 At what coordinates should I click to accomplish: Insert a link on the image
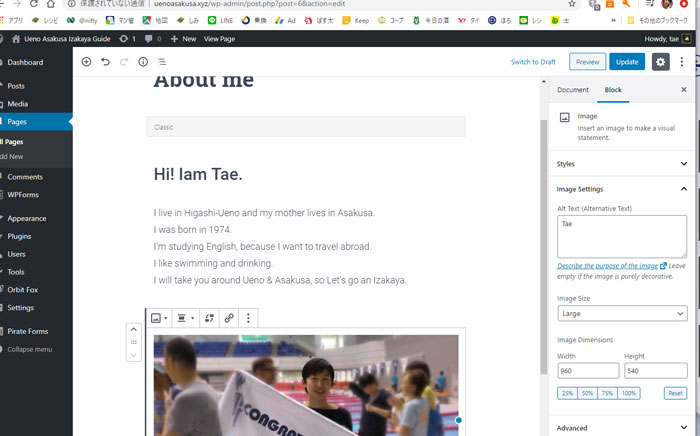pos(229,318)
